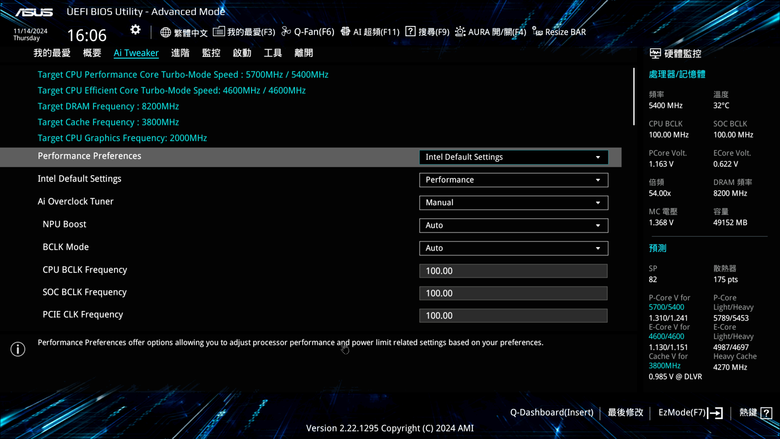Click the hardware monitor icon

655,53
